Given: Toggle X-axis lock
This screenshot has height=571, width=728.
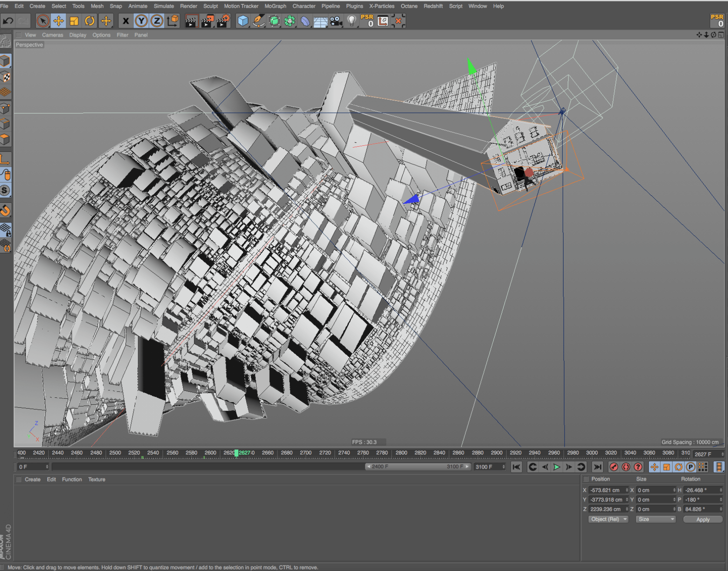Looking at the screenshot, I should (x=126, y=21).
